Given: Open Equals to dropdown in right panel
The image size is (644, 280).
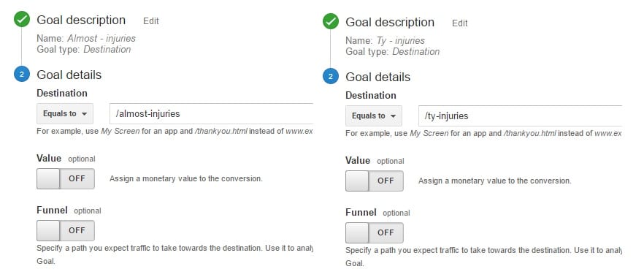Looking at the screenshot, I should pyautogui.click(x=374, y=116).
